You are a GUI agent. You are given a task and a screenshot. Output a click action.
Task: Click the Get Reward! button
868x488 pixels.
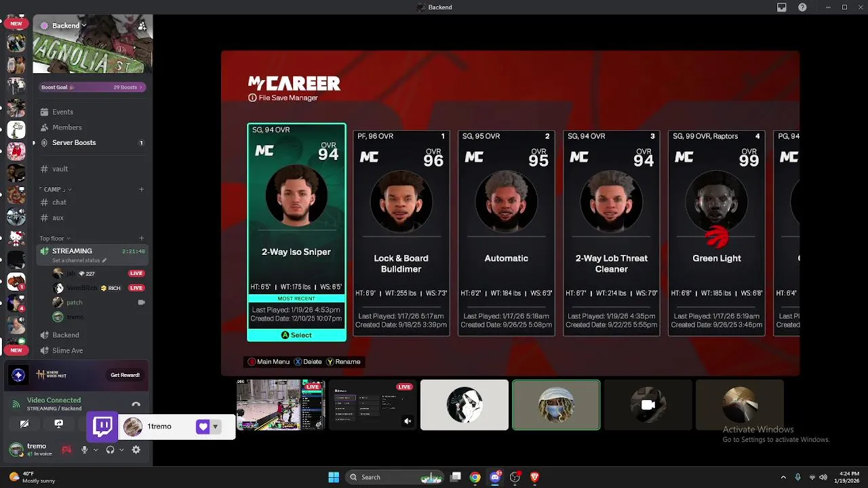click(x=125, y=375)
